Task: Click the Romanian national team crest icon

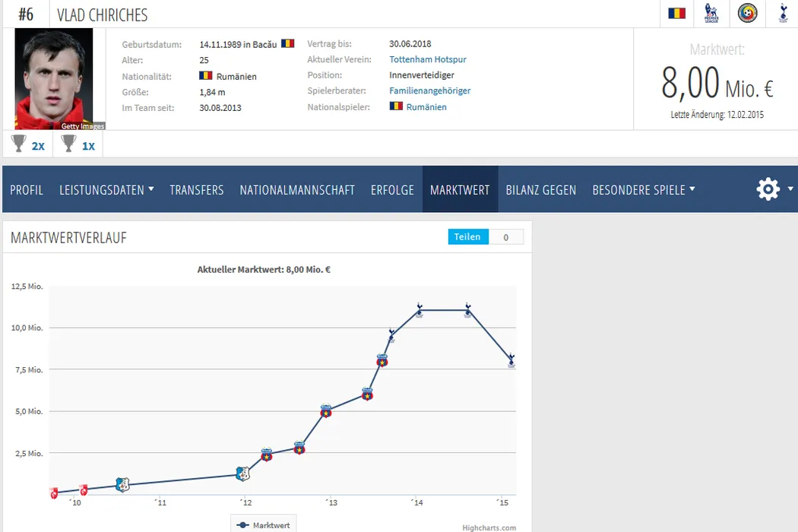Action: (747, 13)
